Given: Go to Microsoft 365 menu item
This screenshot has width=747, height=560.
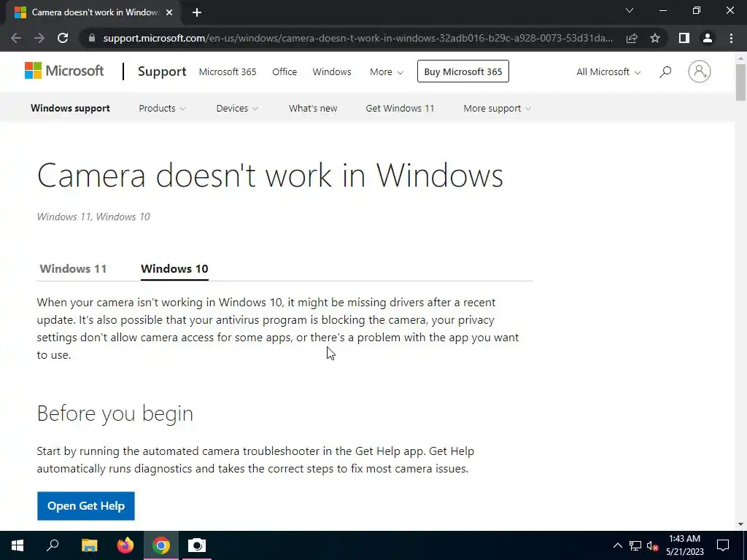Looking at the screenshot, I should coord(228,72).
